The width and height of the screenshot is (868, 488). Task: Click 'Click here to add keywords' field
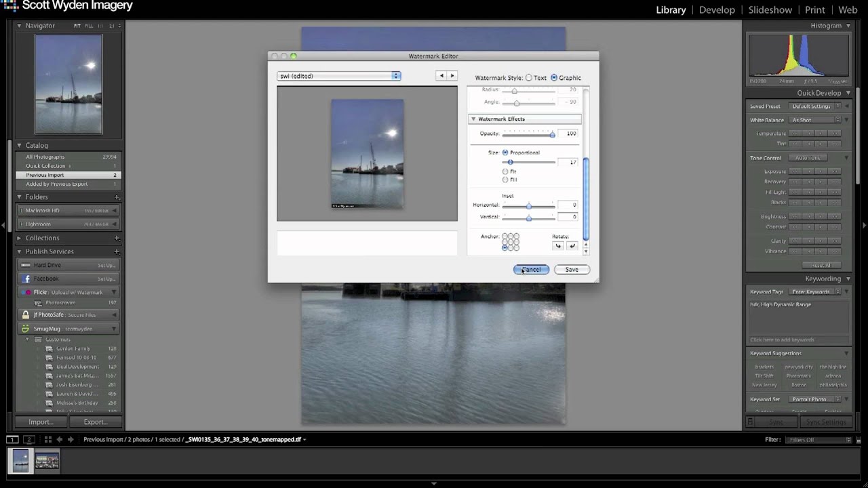[x=782, y=340]
